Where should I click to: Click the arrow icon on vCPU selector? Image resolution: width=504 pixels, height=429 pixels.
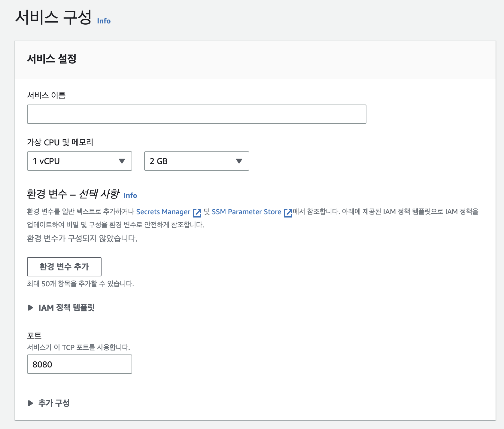(122, 161)
